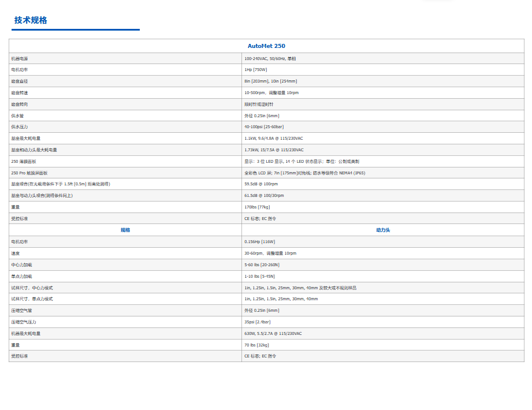Click the AutoMet 250 table header

tap(266, 46)
